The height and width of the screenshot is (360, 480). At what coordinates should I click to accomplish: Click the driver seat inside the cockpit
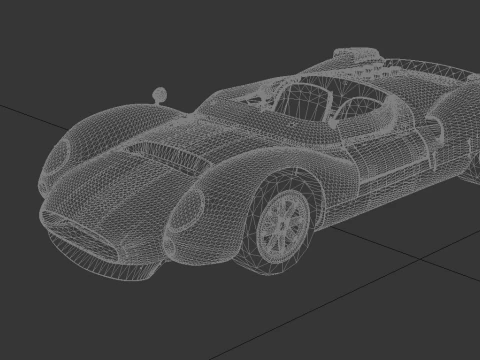[303, 103]
